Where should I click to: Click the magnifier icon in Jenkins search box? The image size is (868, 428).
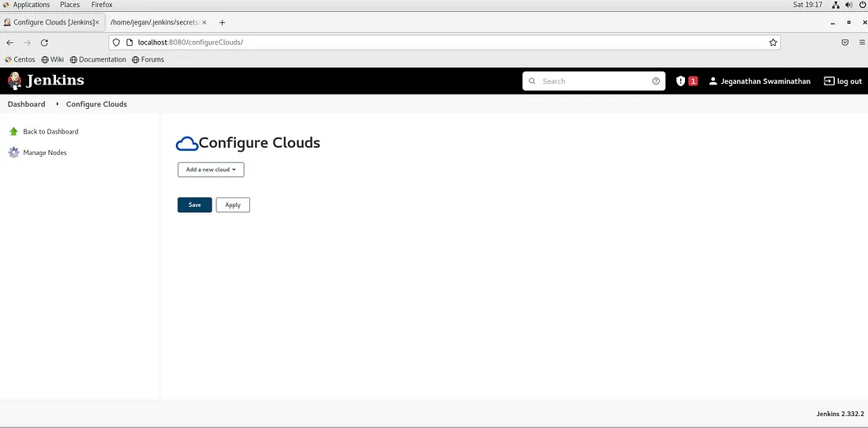pos(532,81)
